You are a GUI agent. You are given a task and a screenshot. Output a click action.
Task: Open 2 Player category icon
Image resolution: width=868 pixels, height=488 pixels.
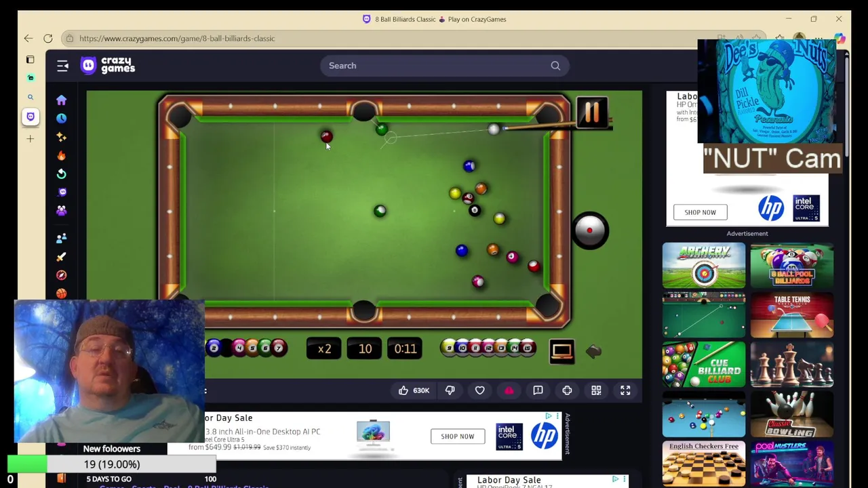pos(61,238)
